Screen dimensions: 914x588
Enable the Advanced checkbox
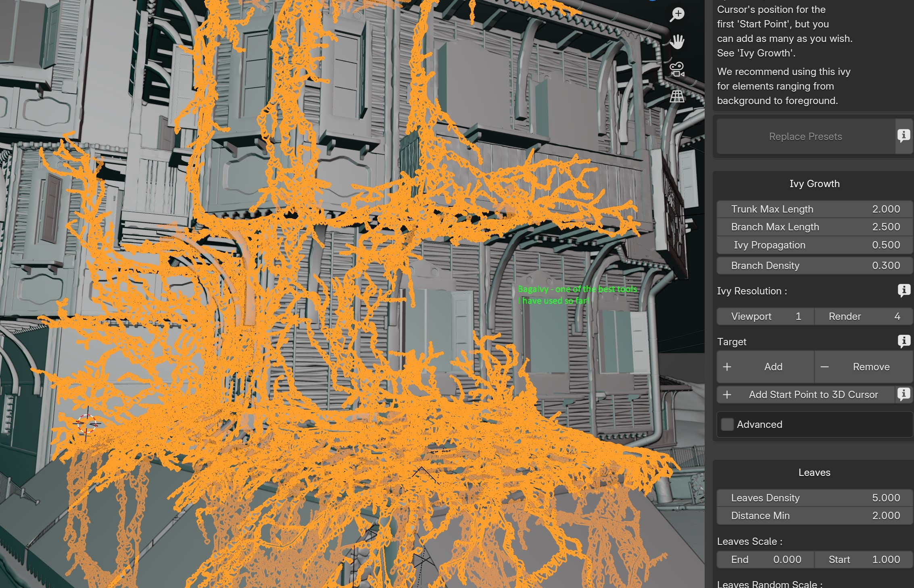727,424
